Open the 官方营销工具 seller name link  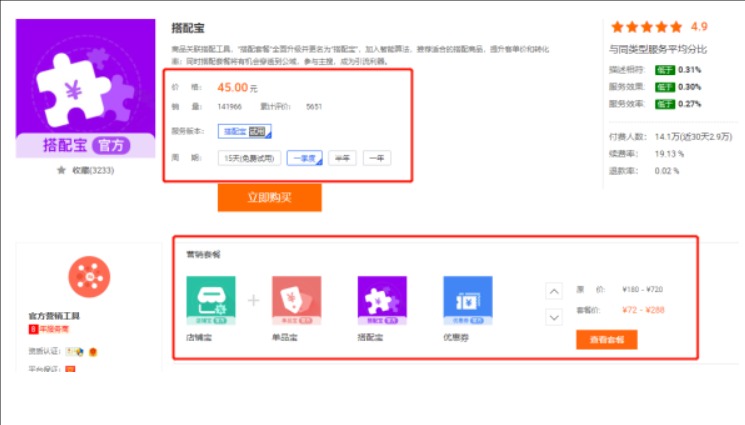pyautogui.click(x=54, y=316)
